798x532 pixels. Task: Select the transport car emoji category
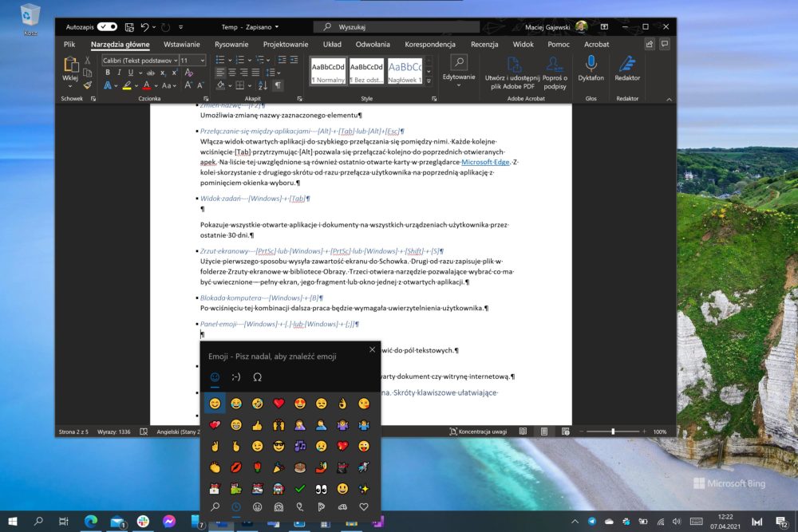click(342, 506)
